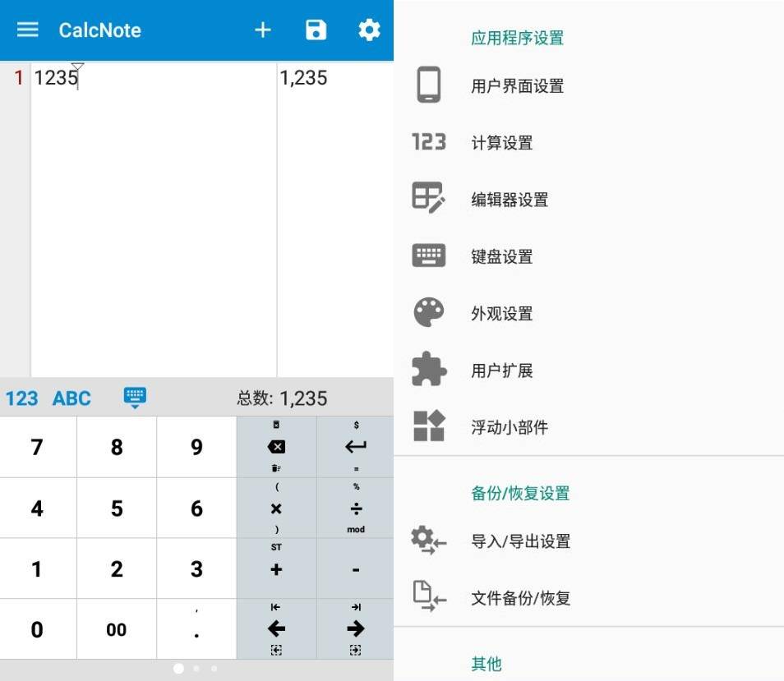Open 文件备份/恢复 entry
The height and width of the screenshot is (681, 784).
coord(588,597)
